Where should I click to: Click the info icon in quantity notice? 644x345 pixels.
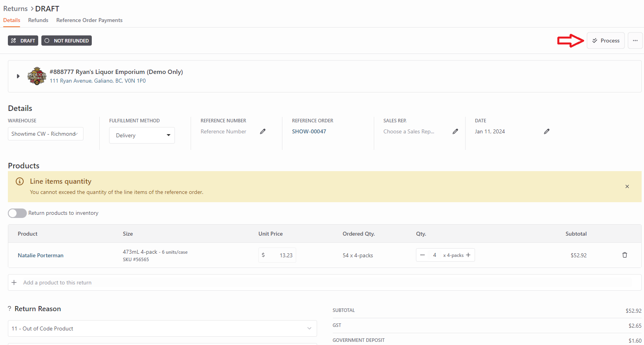tap(20, 181)
